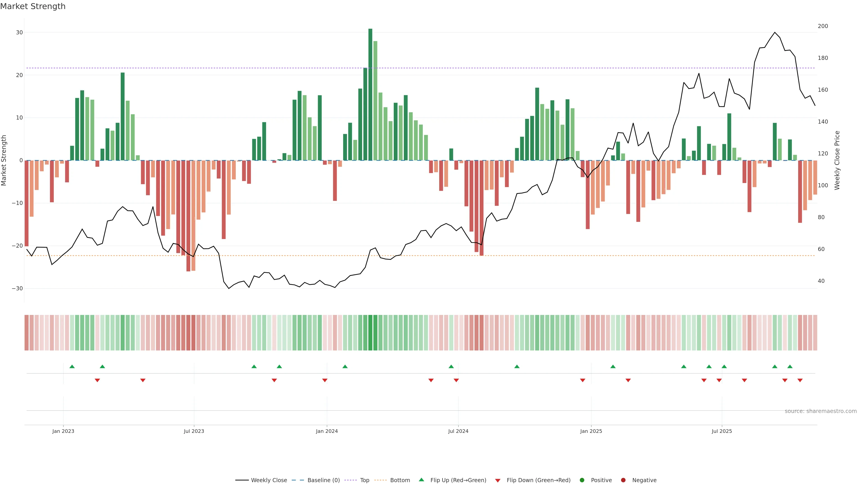The width and height of the screenshot is (868, 488).
Task: Click the last green flip-up triangle marker
Action: (790, 366)
